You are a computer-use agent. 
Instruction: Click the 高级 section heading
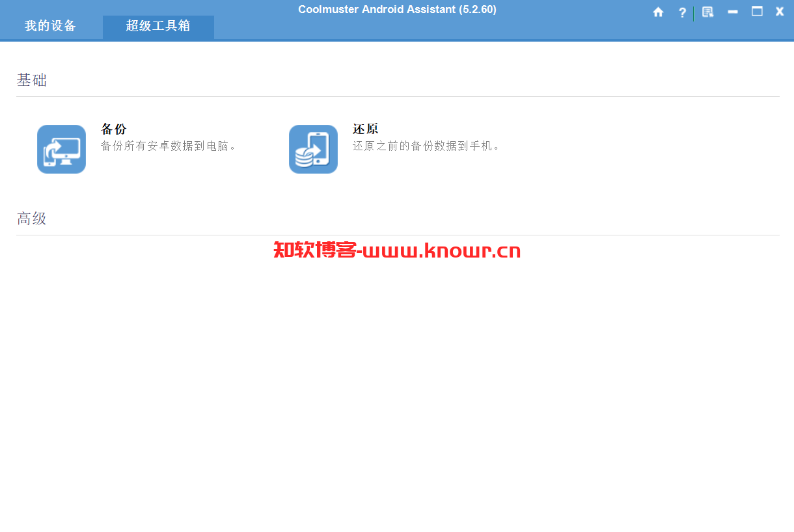tap(32, 219)
